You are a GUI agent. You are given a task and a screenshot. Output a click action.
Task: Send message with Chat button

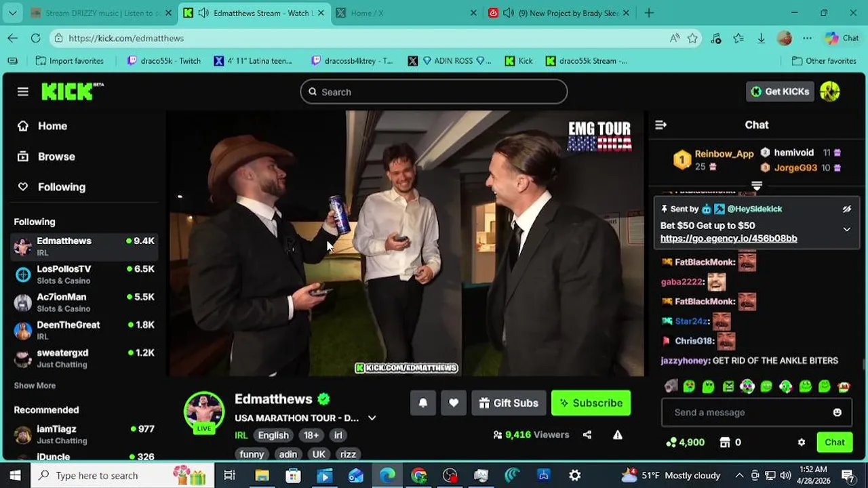tap(834, 442)
